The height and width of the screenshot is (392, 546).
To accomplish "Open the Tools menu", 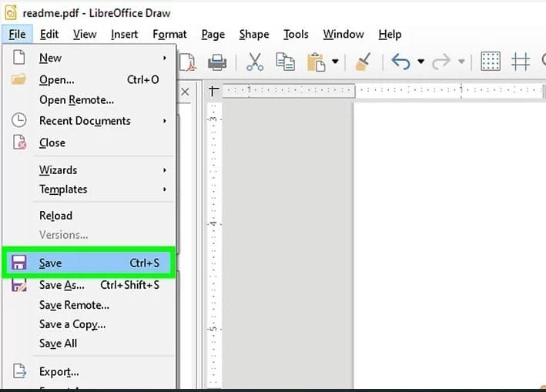I will point(296,34).
